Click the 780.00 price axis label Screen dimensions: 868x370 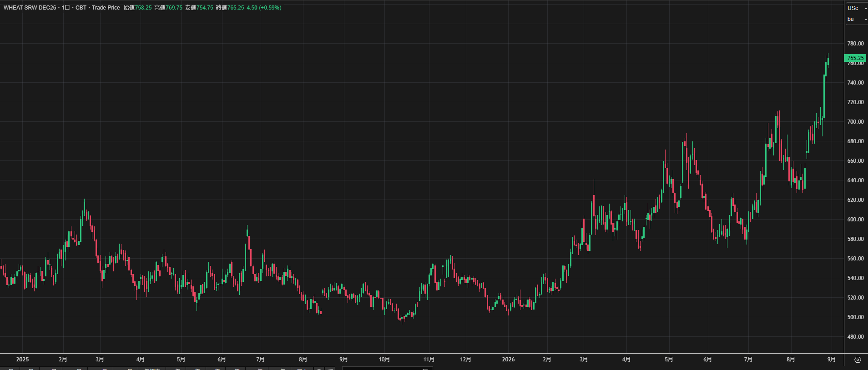click(x=855, y=44)
